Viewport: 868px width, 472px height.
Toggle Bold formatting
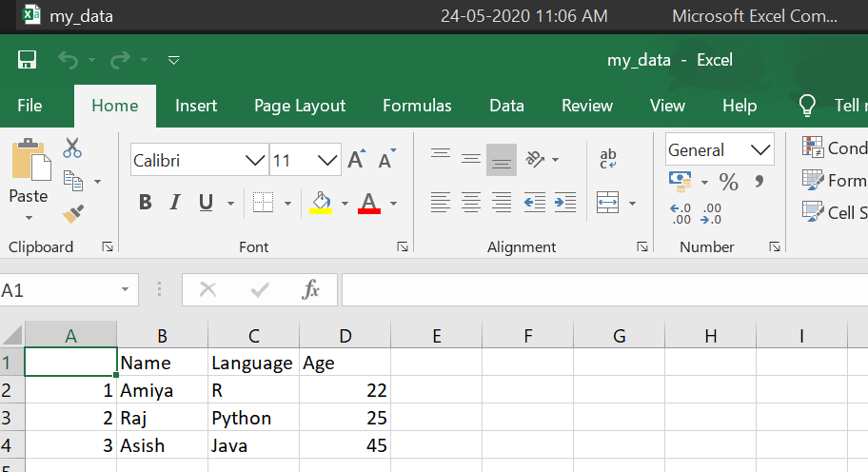click(146, 202)
